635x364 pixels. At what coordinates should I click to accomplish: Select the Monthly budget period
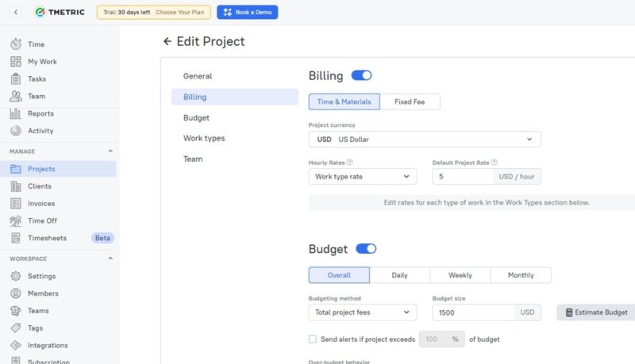coord(521,275)
